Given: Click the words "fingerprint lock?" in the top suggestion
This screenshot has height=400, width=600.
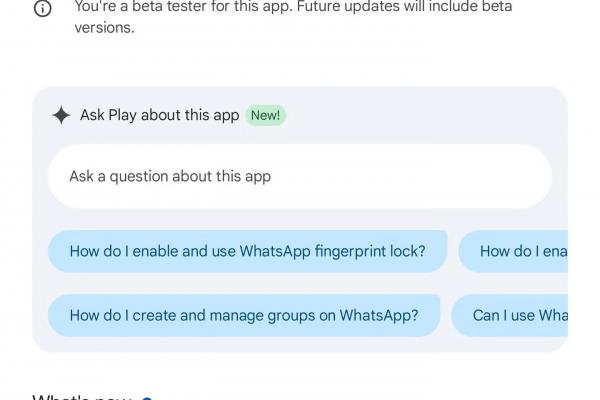Looking at the screenshot, I should click(370, 251).
